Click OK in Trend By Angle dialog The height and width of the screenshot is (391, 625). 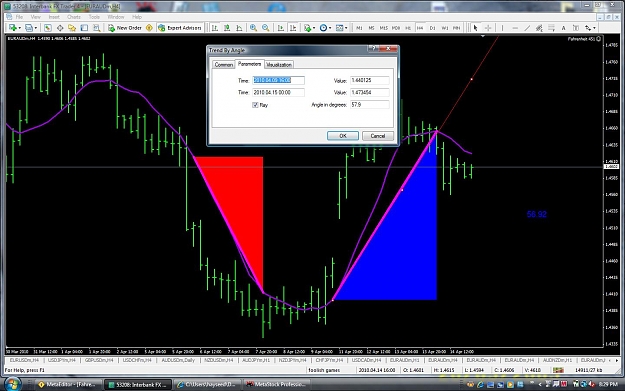tap(343, 136)
